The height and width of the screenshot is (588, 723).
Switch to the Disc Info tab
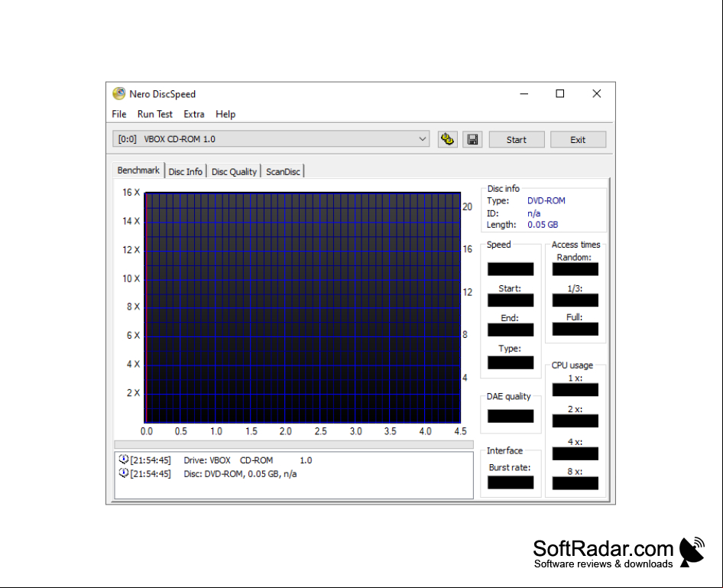click(186, 171)
